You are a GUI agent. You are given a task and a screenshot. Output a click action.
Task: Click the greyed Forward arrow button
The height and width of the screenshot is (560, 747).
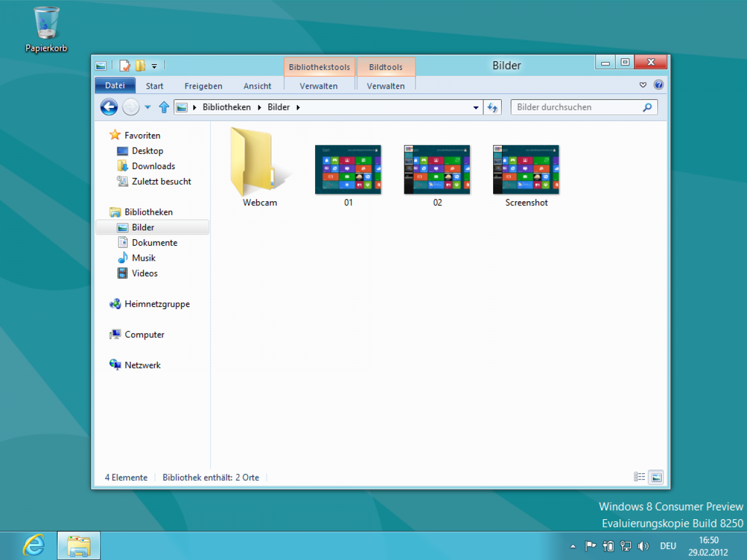(131, 107)
